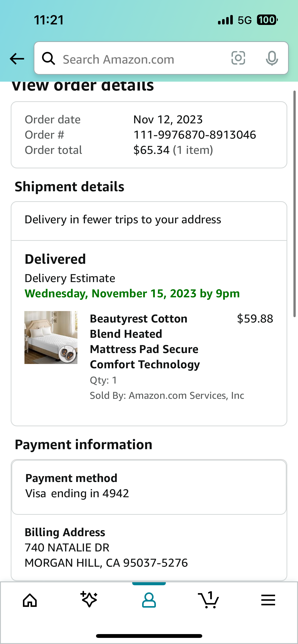The height and width of the screenshot is (644, 298).
Task: Tap the battery indicator in status bar
Action: 267,20
